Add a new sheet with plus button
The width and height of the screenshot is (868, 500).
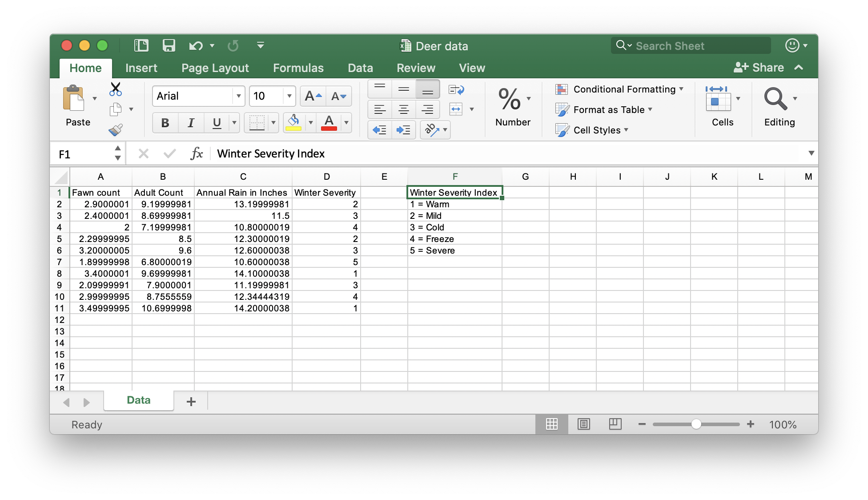(x=191, y=402)
